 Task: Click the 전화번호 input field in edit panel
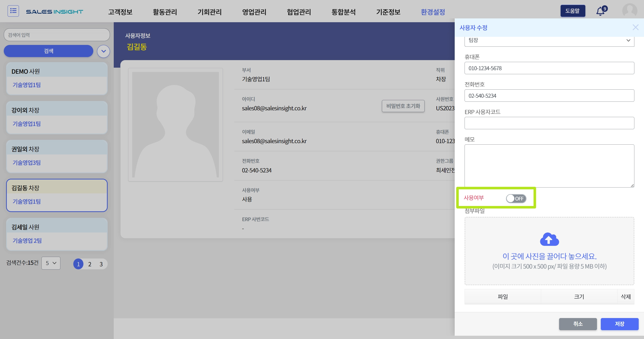(x=549, y=96)
